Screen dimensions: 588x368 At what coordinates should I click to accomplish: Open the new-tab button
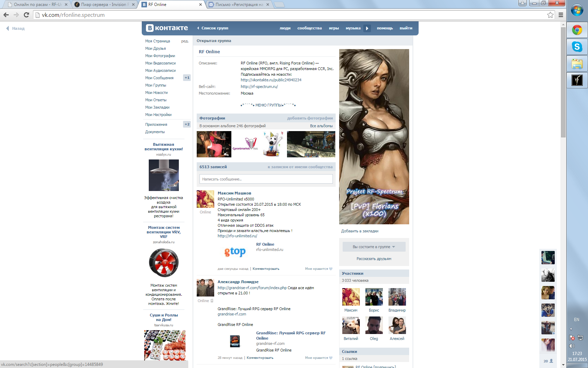point(279,5)
